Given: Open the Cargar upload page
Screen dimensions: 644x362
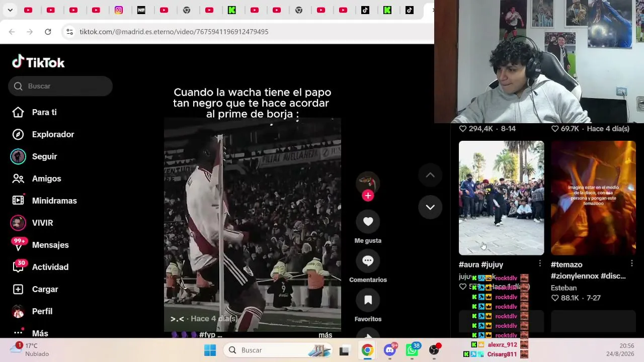Looking at the screenshot, I should [x=45, y=289].
